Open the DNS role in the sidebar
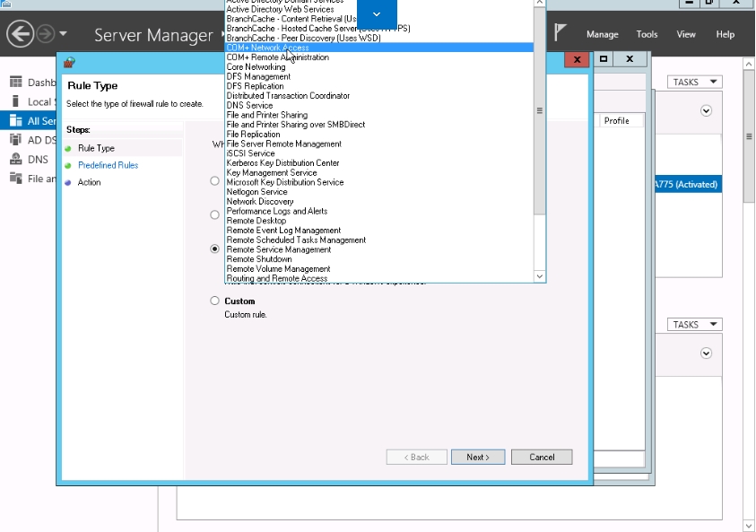 pyautogui.click(x=15, y=159)
